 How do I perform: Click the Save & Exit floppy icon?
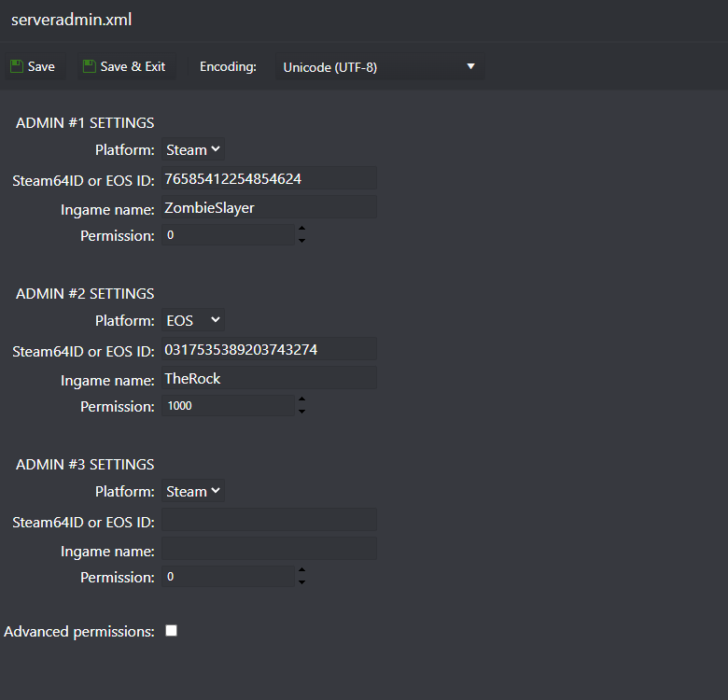90,66
